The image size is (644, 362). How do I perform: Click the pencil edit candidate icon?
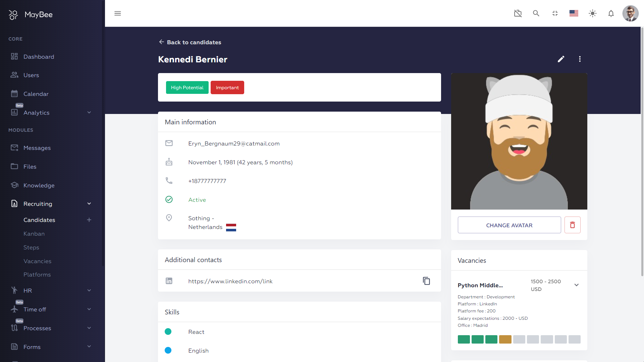[x=561, y=59]
